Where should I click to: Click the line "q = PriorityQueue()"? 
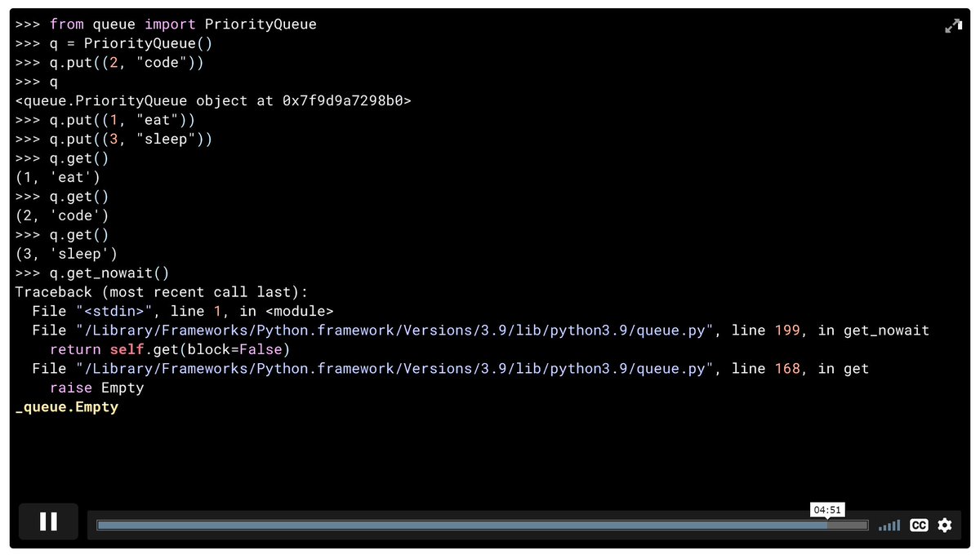point(114,43)
